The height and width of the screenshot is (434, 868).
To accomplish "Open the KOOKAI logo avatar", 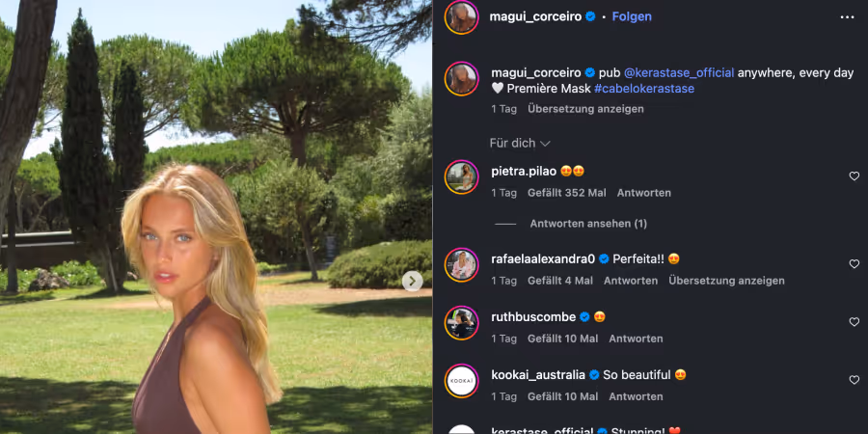I will [462, 380].
